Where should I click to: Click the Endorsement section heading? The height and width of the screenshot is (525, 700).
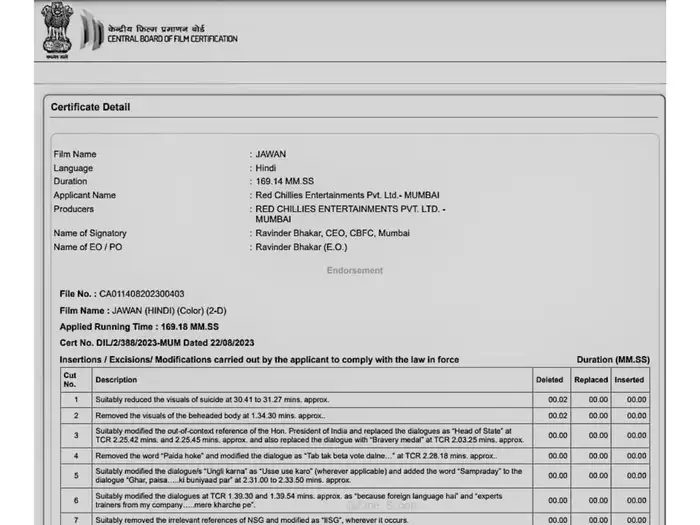coord(354,270)
